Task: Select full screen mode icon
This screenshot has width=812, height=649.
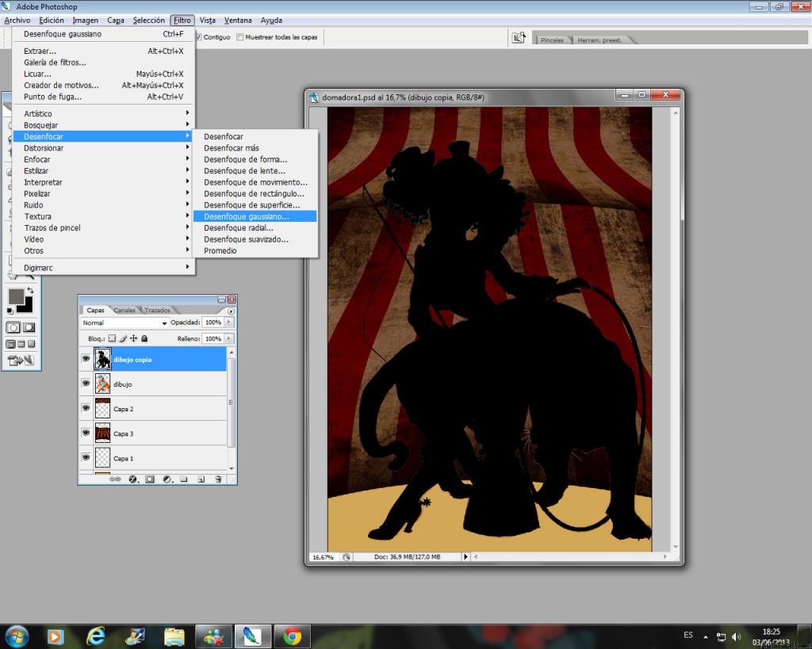Action: [x=31, y=344]
